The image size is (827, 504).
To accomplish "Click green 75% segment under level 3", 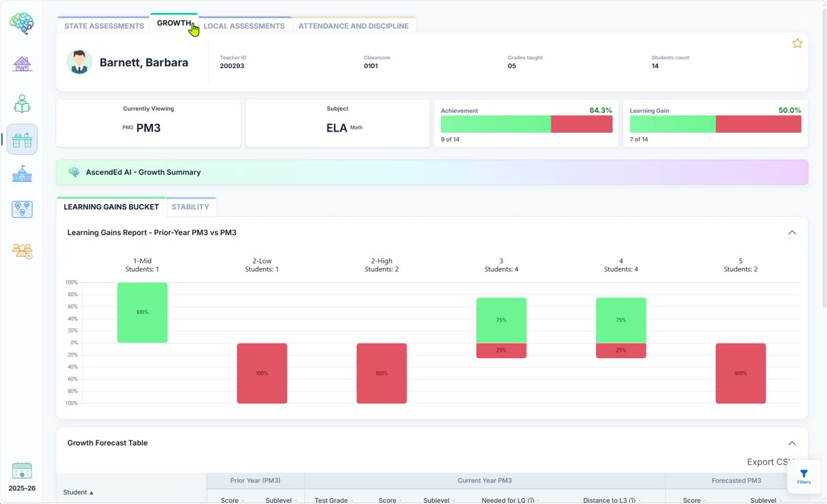I will (x=501, y=320).
